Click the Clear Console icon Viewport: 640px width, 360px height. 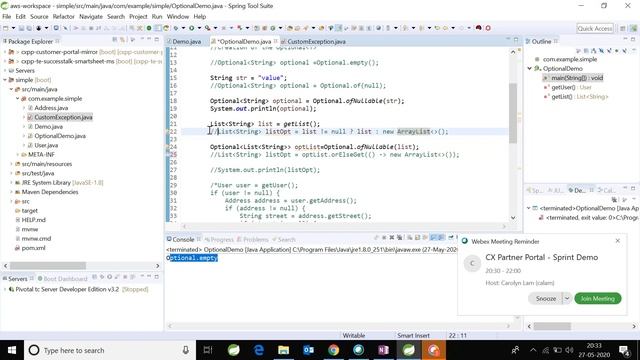pyautogui.click(x=409, y=238)
